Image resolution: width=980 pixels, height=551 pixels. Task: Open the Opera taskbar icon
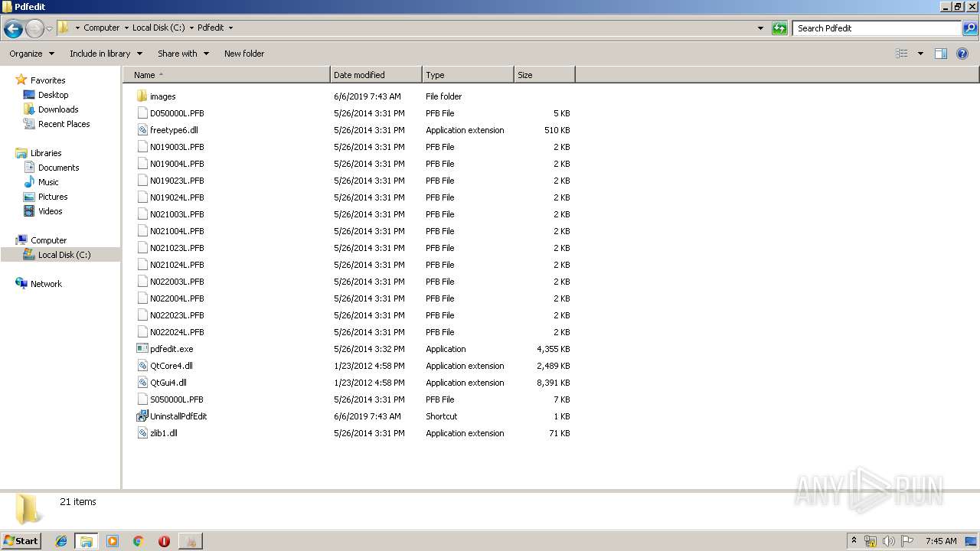[x=164, y=541]
